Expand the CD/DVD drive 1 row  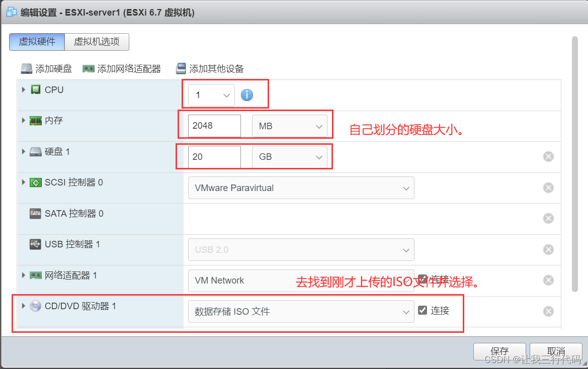pos(23,306)
